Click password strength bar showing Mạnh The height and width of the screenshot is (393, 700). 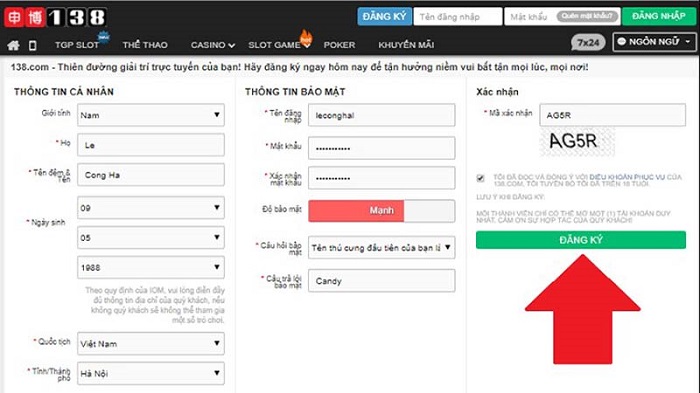point(382,211)
